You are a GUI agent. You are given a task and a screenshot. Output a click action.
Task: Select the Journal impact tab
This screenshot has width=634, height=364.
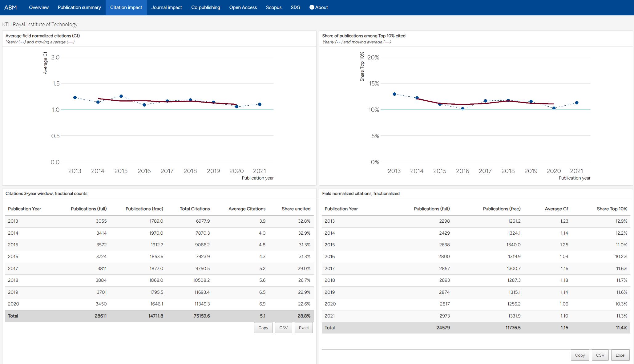click(x=167, y=7)
